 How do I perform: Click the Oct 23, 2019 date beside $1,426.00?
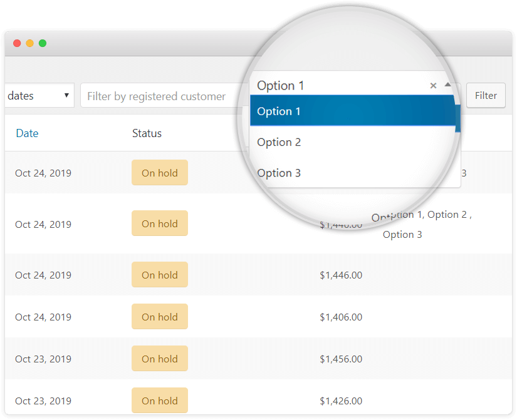pos(43,401)
